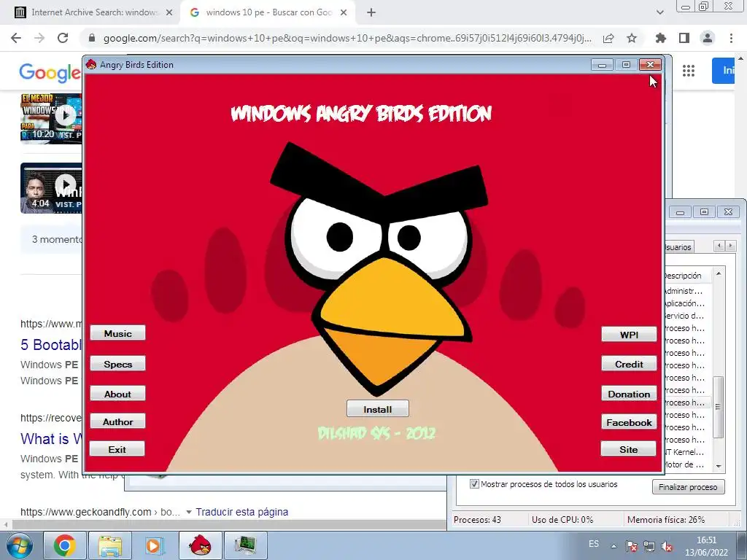Viewport: 747px width, 560px height.
Task: Click Exit in Angry Birds Edition
Action: click(x=117, y=449)
